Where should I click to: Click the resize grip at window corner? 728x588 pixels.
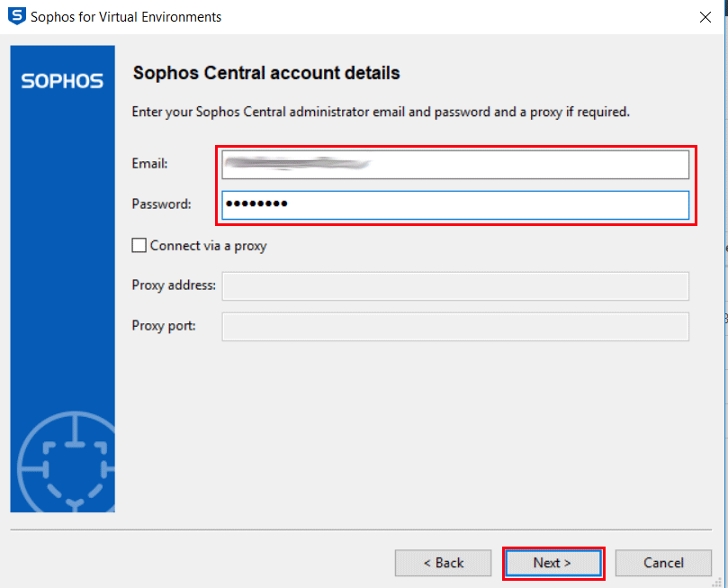[x=717, y=583]
